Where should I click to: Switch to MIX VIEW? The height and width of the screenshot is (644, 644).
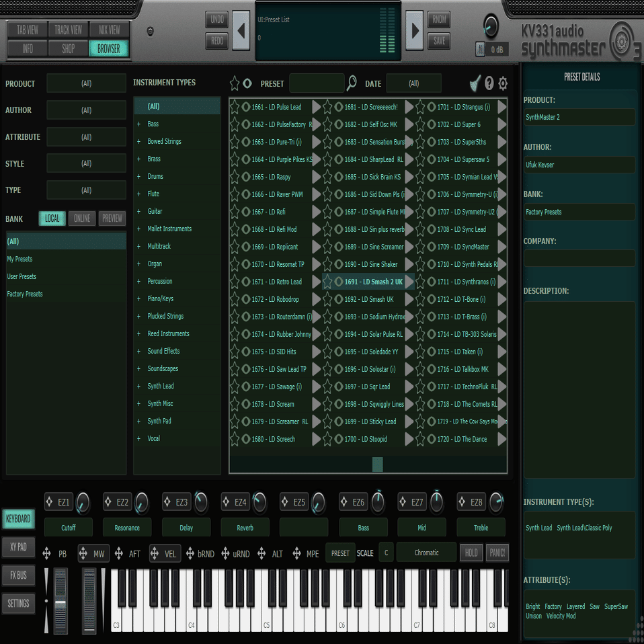[x=110, y=30]
